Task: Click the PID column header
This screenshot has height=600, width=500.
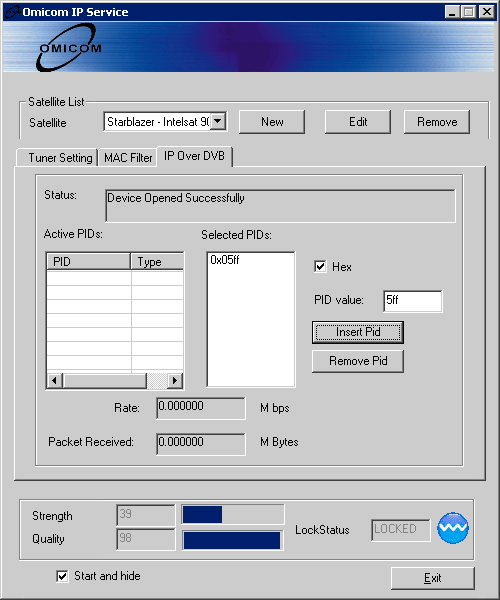Action: tap(88, 262)
